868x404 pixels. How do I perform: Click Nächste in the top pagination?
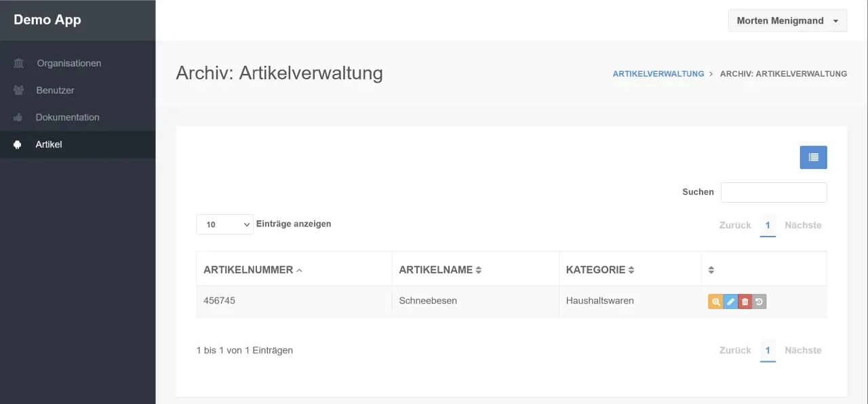803,225
